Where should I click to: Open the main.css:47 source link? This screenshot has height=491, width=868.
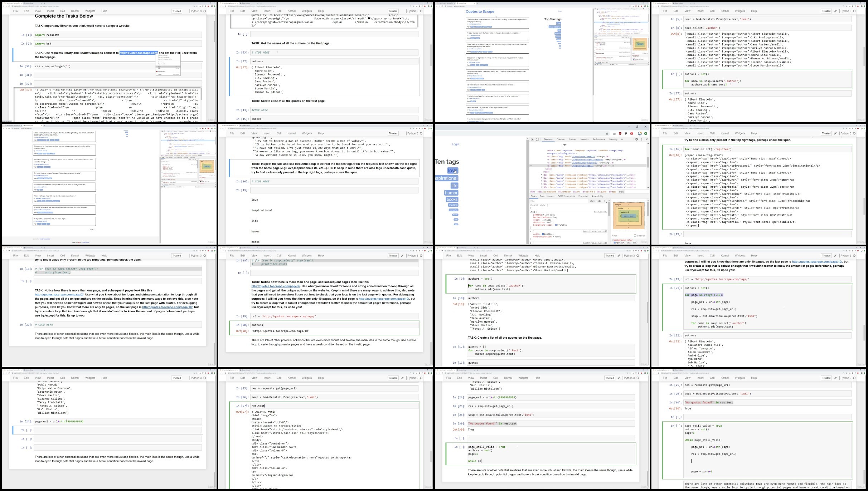(x=600, y=212)
